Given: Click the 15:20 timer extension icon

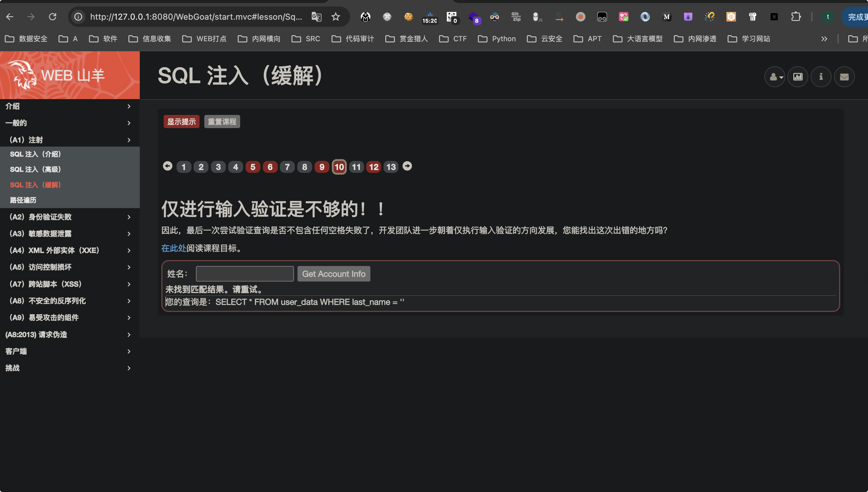Looking at the screenshot, I should point(430,17).
